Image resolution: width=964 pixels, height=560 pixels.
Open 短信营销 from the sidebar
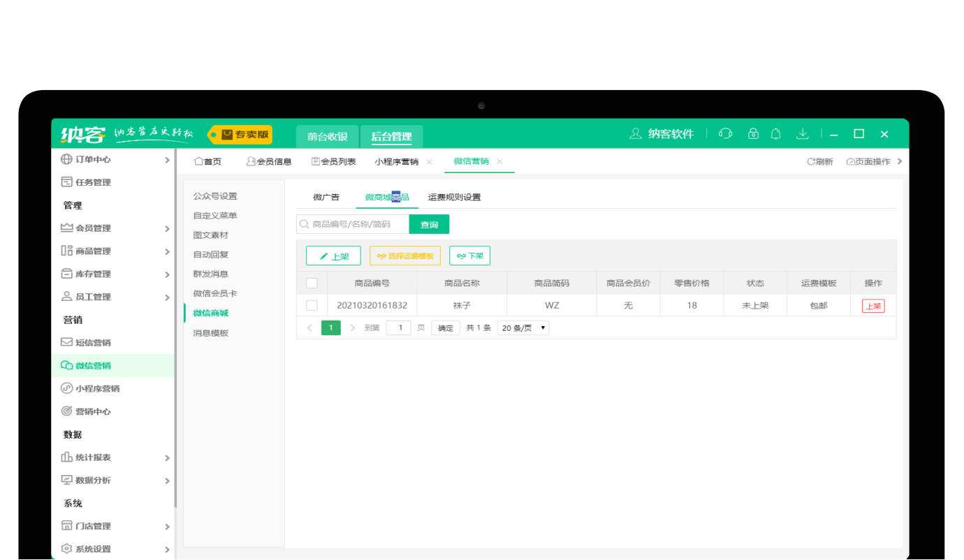(93, 343)
